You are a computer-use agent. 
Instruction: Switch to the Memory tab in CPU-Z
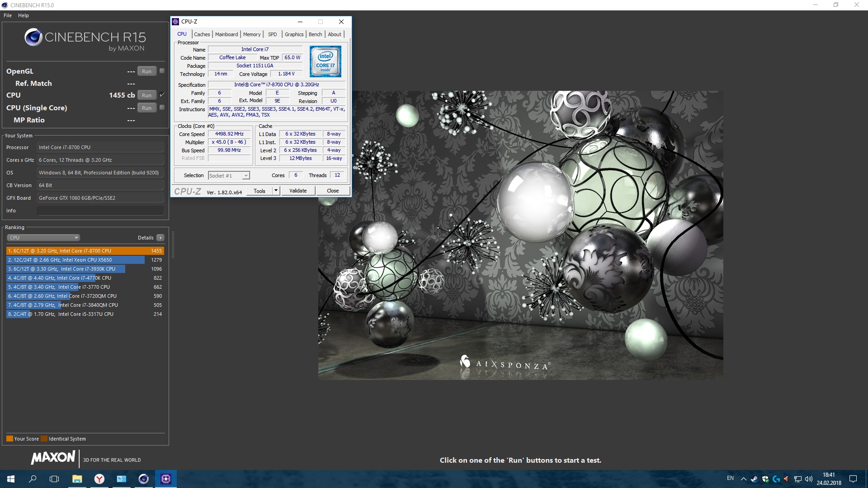(x=251, y=34)
